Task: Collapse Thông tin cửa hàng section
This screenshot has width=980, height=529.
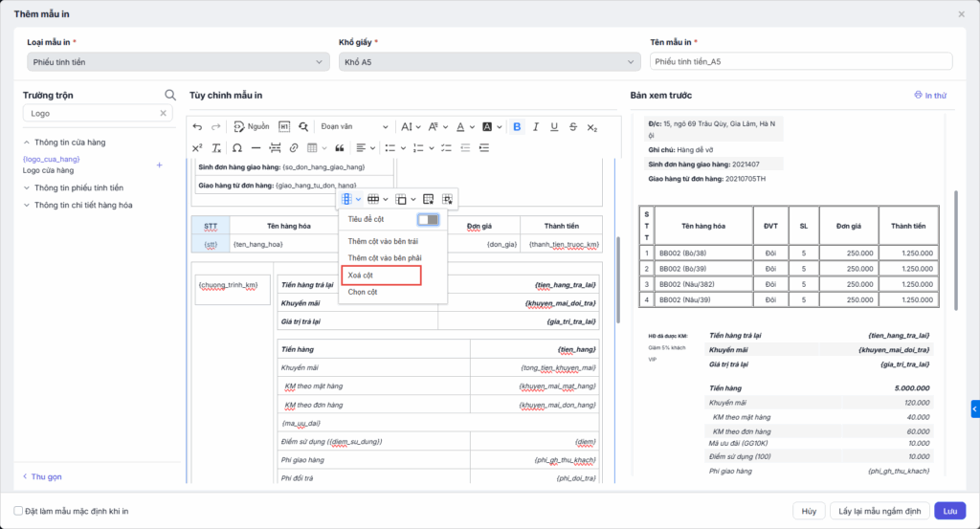Action: tap(64, 143)
